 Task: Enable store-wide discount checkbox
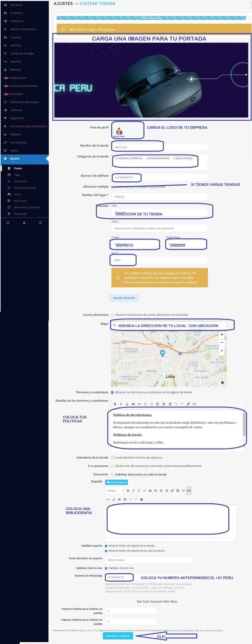(112, 475)
